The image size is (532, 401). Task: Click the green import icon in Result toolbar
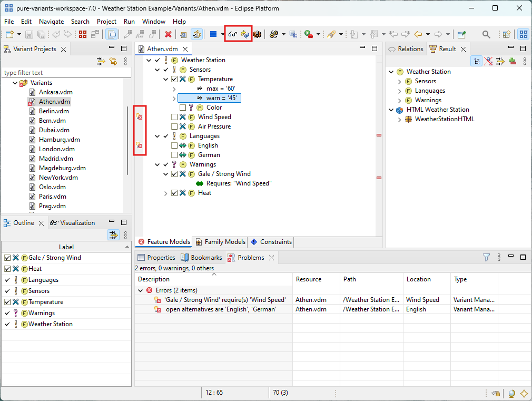point(513,62)
